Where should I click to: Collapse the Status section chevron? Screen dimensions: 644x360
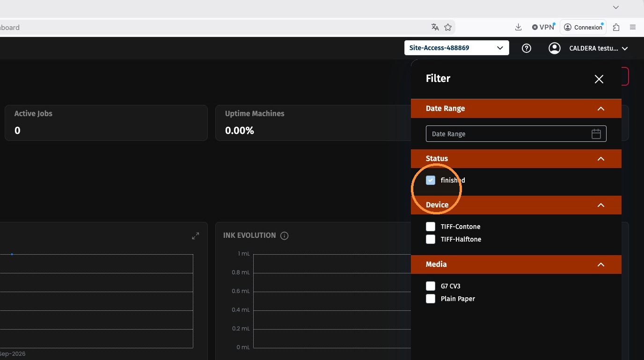click(x=601, y=159)
